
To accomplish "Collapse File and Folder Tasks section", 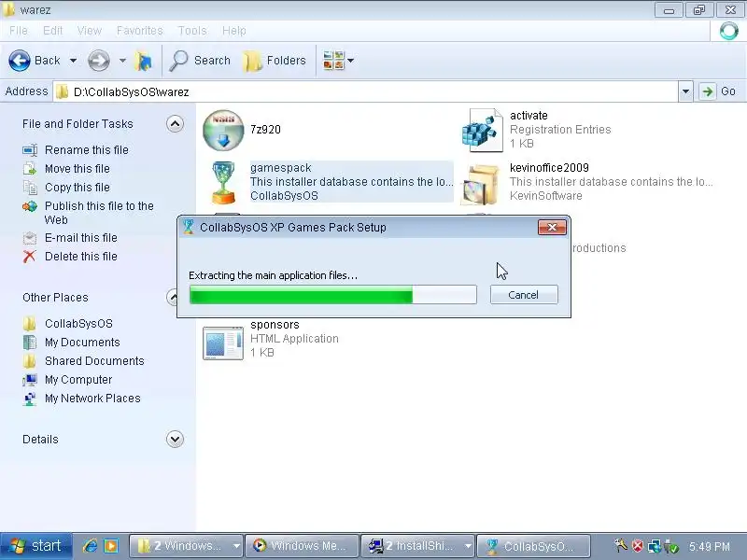I will 175,124.
